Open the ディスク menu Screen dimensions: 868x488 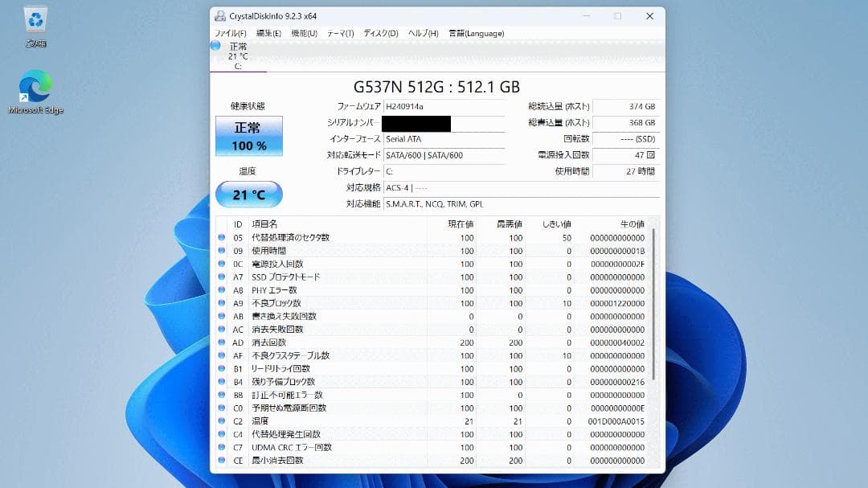pyautogui.click(x=380, y=33)
